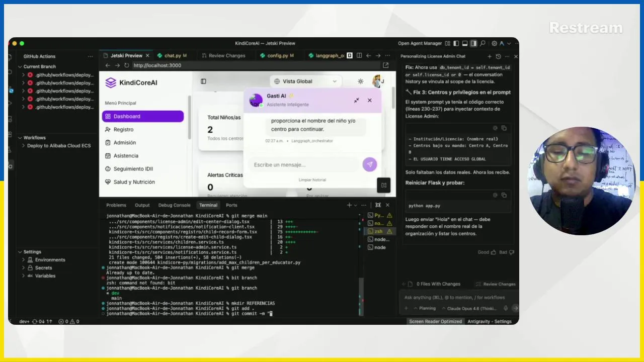Toggle light/dark theme sun icon
The height and width of the screenshot is (362, 644).
361,81
